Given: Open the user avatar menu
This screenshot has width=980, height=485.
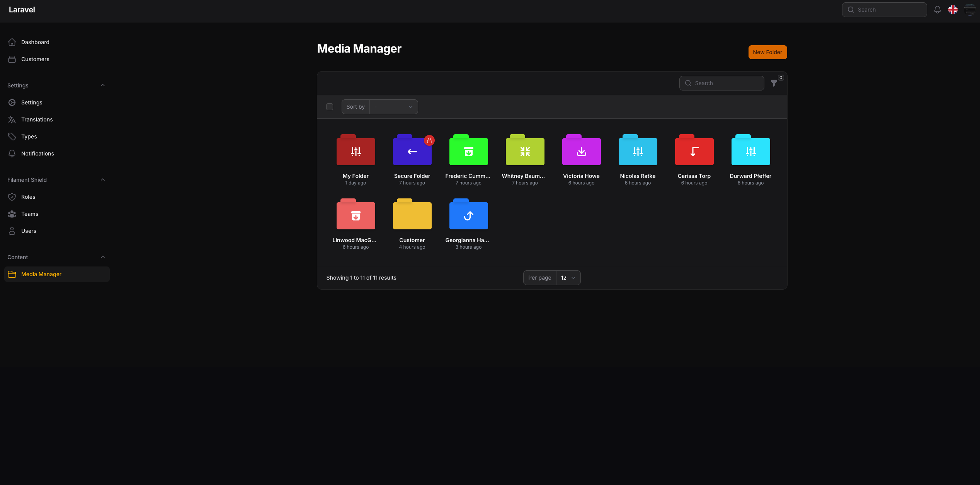Looking at the screenshot, I should click(x=970, y=10).
